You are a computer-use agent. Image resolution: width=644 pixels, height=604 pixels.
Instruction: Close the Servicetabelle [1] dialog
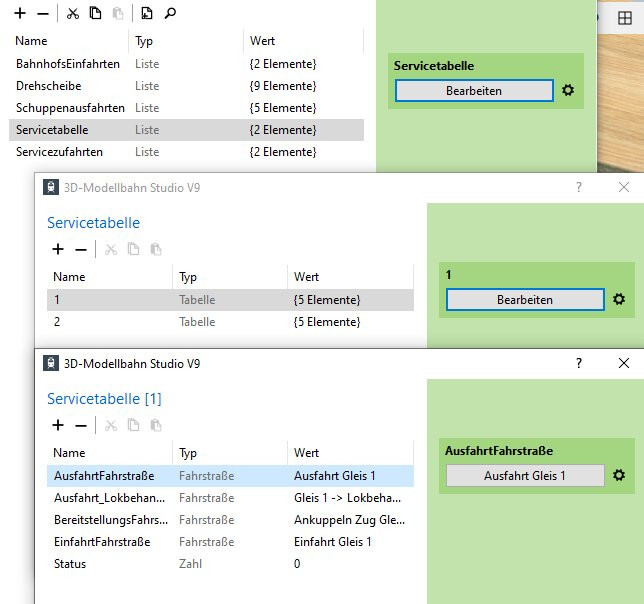[x=623, y=363]
